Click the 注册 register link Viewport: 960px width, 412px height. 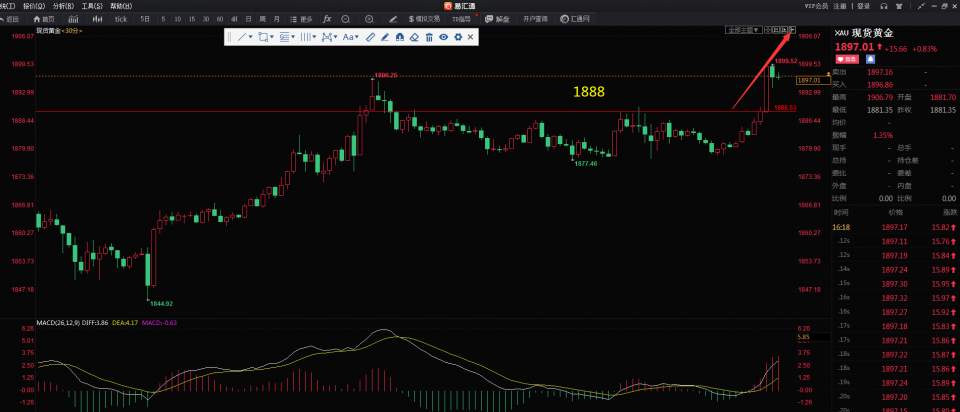(839, 6)
